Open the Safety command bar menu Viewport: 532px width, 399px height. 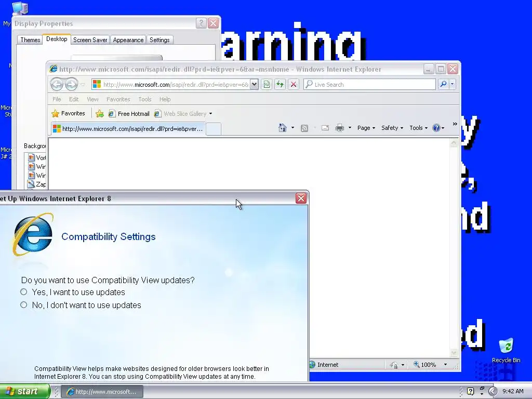(392, 128)
